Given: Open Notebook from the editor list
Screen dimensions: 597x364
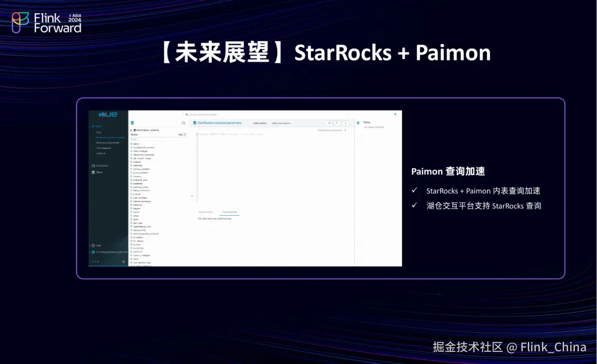Looking at the screenshot, I should (x=101, y=153).
